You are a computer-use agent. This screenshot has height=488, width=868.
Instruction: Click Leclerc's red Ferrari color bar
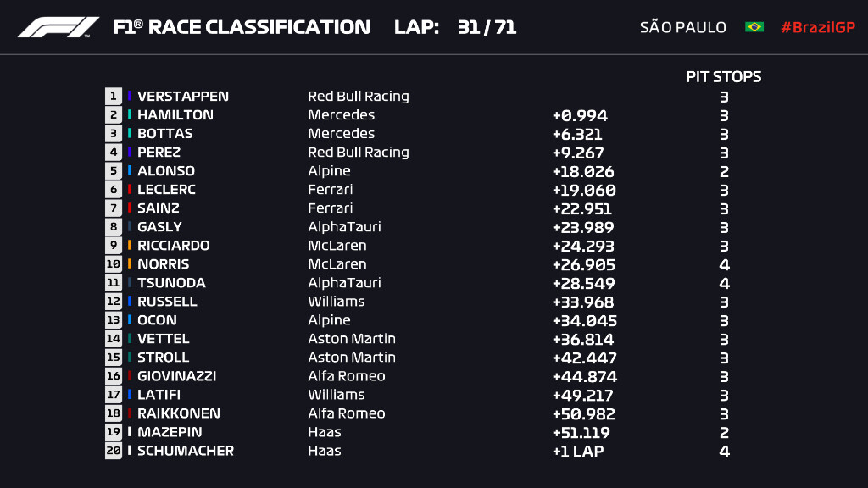tap(130, 190)
